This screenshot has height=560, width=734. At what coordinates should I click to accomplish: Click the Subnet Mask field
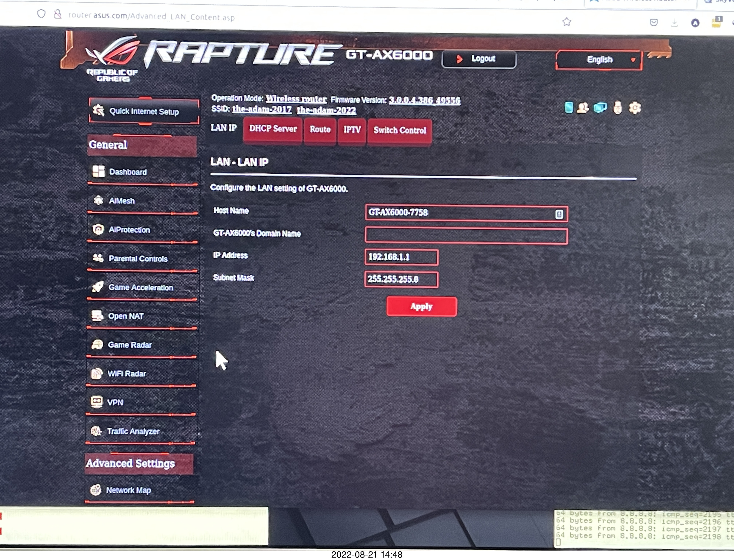coord(401,279)
